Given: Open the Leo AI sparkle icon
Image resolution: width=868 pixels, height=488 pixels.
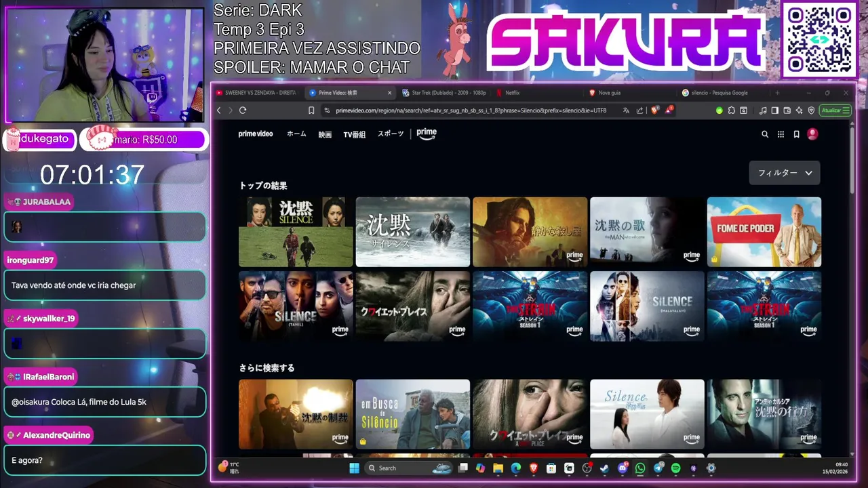Looking at the screenshot, I should point(800,110).
